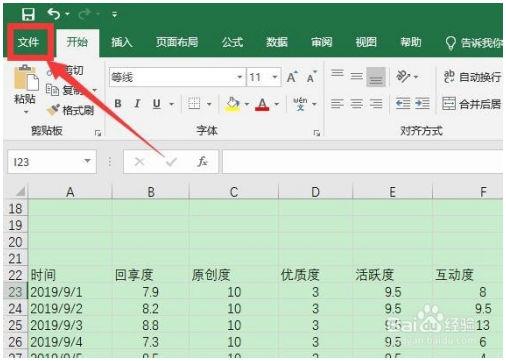Toggle 自动换行 wrap text
The width and height of the screenshot is (506, 361).
[472, 77]
